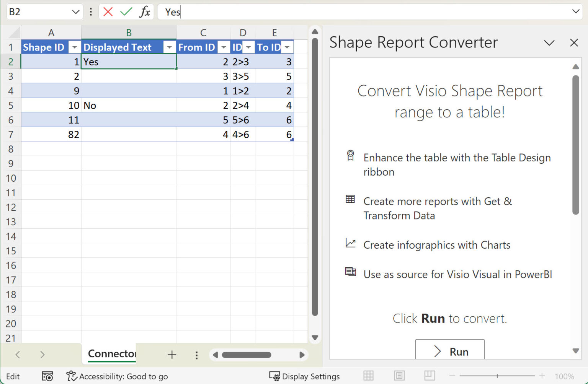Open the Shape ID column filter

point(75,47)
